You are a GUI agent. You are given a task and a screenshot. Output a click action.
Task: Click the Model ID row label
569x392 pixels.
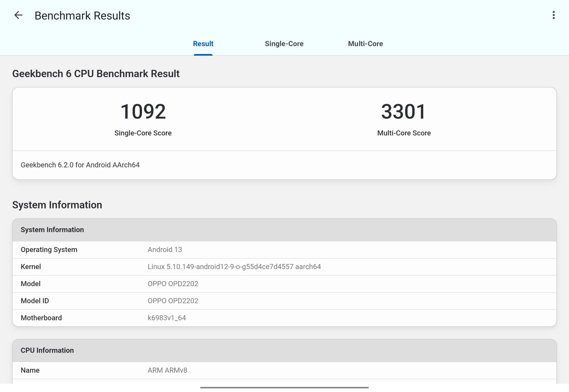35,301
